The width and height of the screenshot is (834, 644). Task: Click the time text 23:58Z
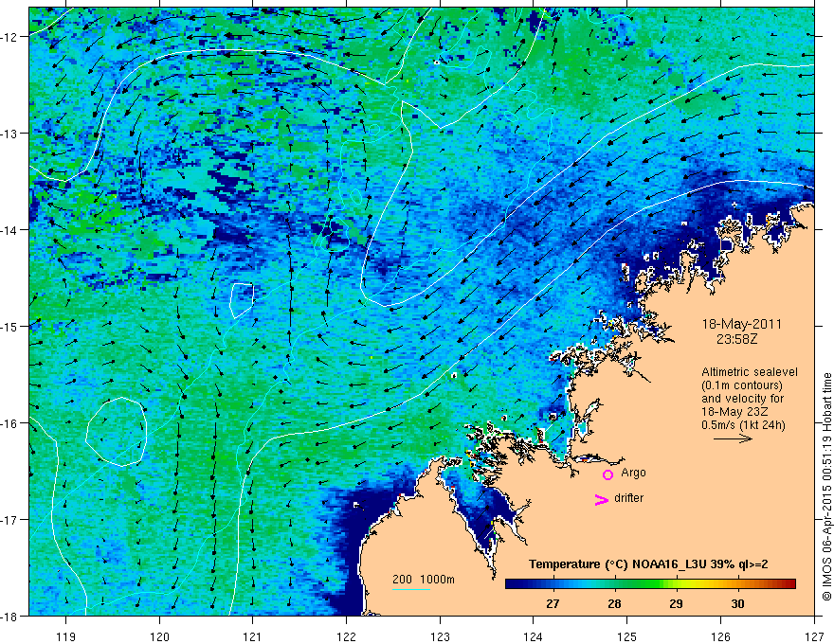point(736,338)
